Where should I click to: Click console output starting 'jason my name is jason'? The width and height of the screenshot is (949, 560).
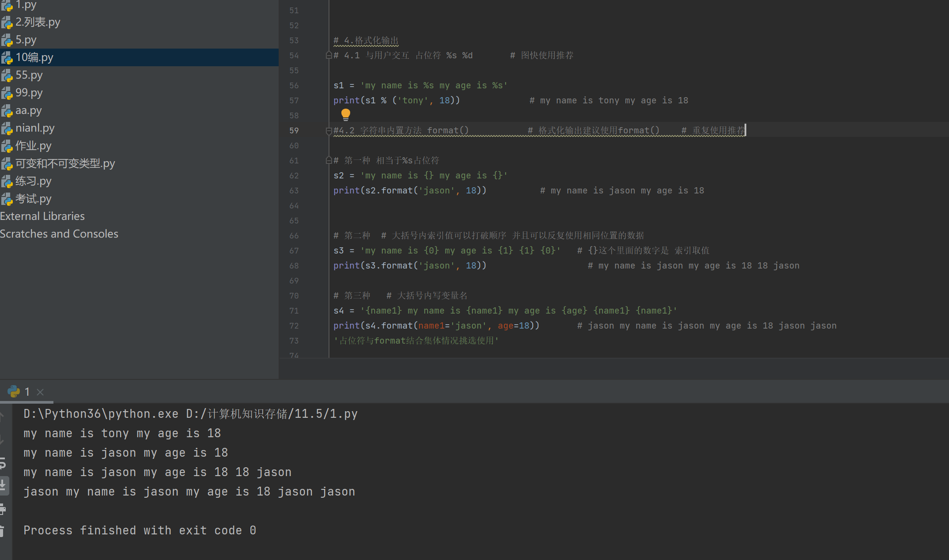tap(189, 492)
